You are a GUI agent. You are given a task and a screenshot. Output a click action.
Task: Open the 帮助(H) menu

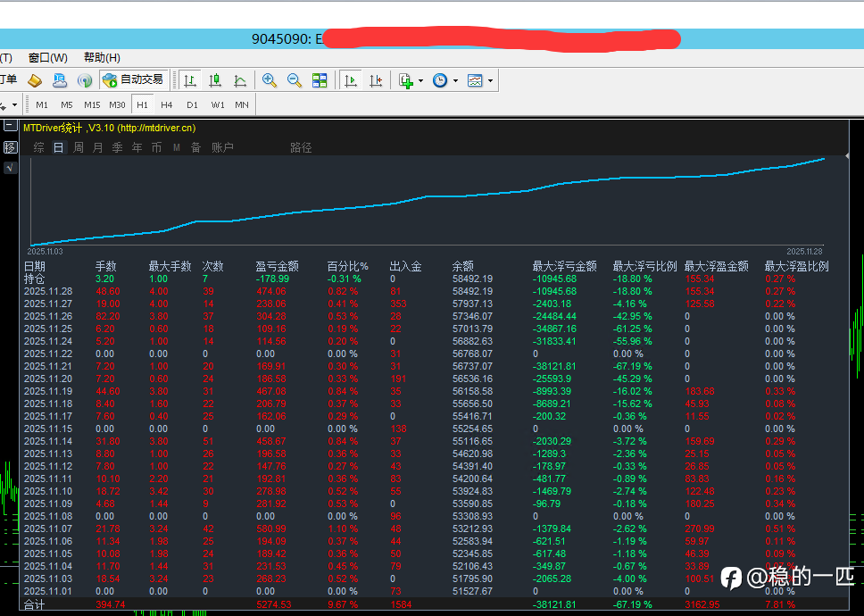pyautogui.click(x=102, y=58)
